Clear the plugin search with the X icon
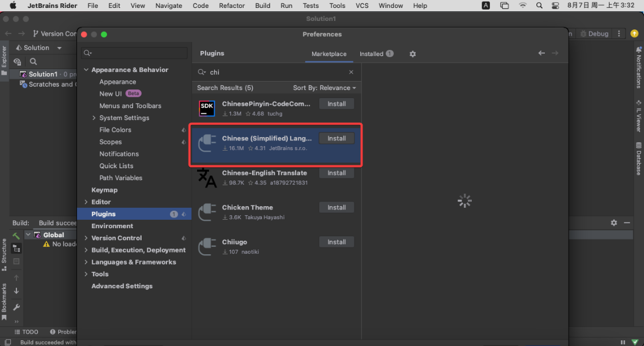This screenshot has width=644, height=346. click(351, 72)
